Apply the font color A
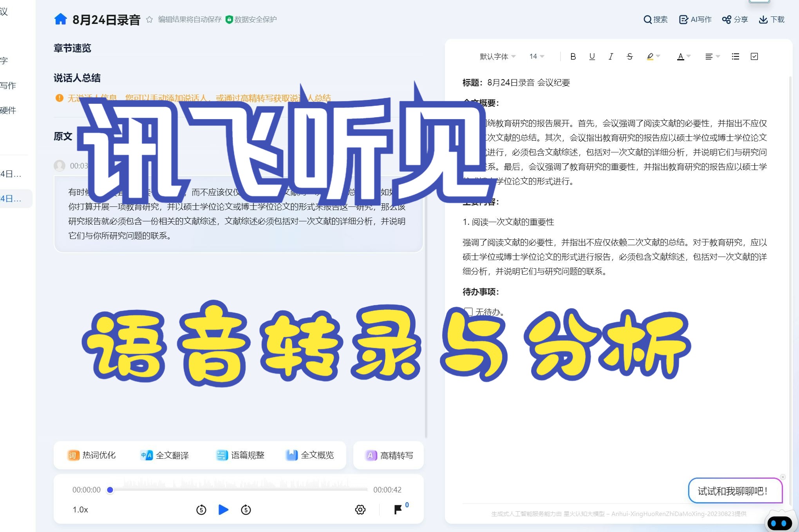 681,56
